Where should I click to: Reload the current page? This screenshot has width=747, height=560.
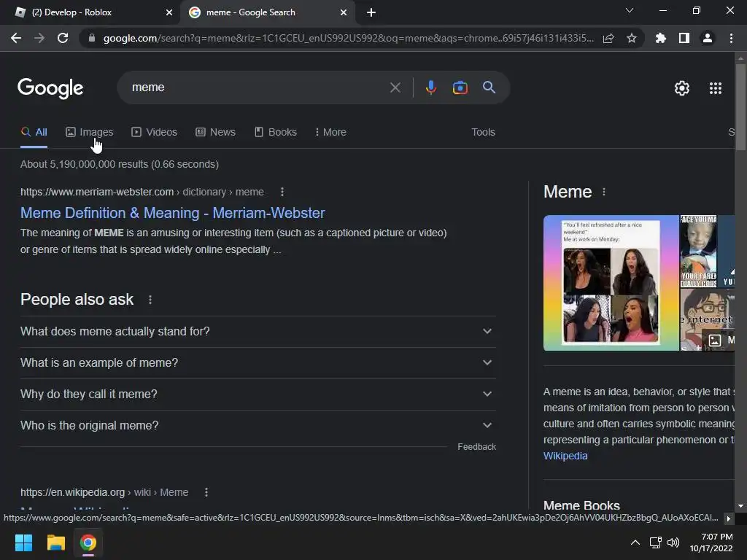63,38
